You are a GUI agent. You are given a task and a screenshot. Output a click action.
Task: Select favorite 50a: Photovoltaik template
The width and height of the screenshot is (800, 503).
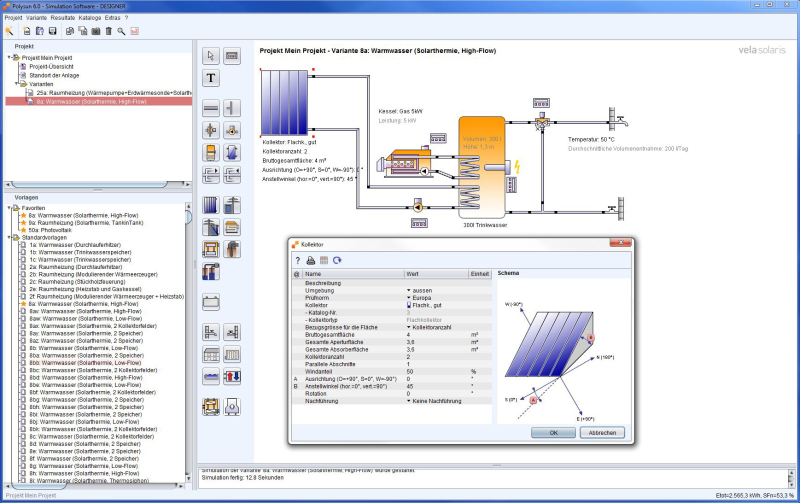pos(50,230)
